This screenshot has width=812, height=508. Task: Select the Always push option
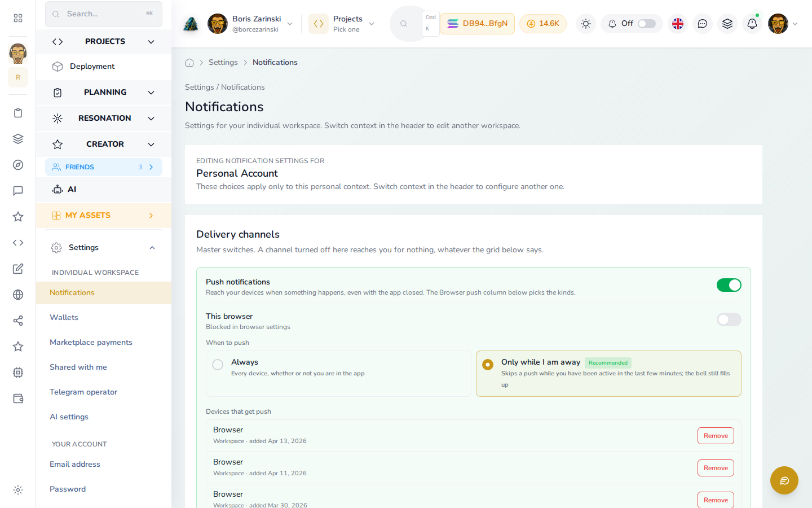point(338,374)
